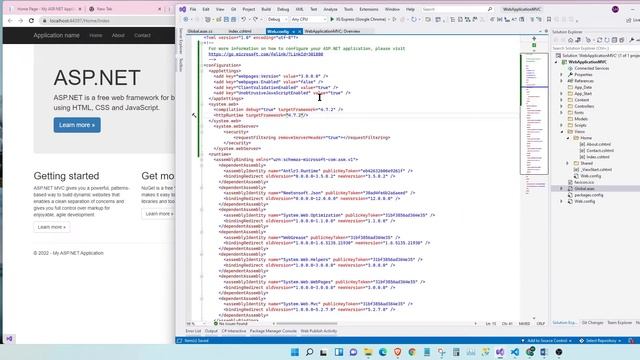
Task: Open the go.microsoft.com link in Web.config
Action: [x=265, y=54]
